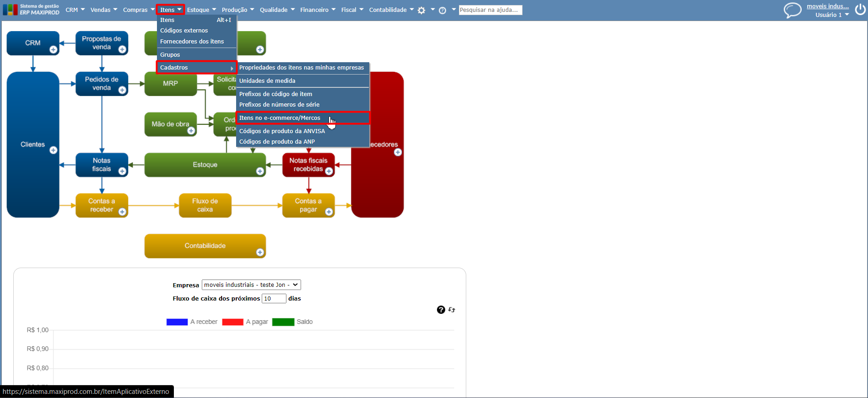The width and height of the screenshot is (868, 398).
Task: Open the Mão de obra block
Action: [171, 124]
